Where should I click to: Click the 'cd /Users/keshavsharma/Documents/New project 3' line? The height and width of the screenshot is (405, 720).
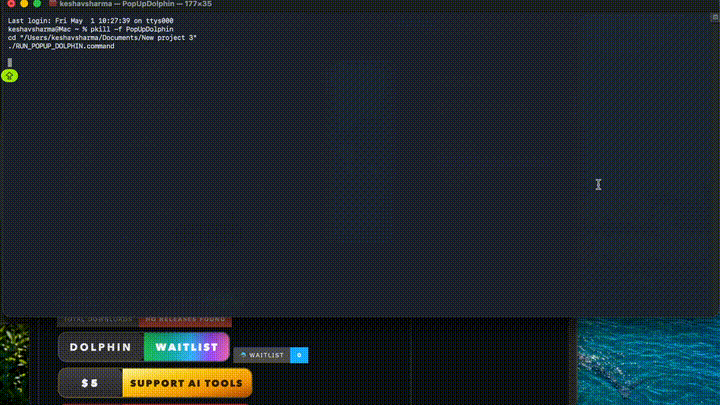point(102,38)
